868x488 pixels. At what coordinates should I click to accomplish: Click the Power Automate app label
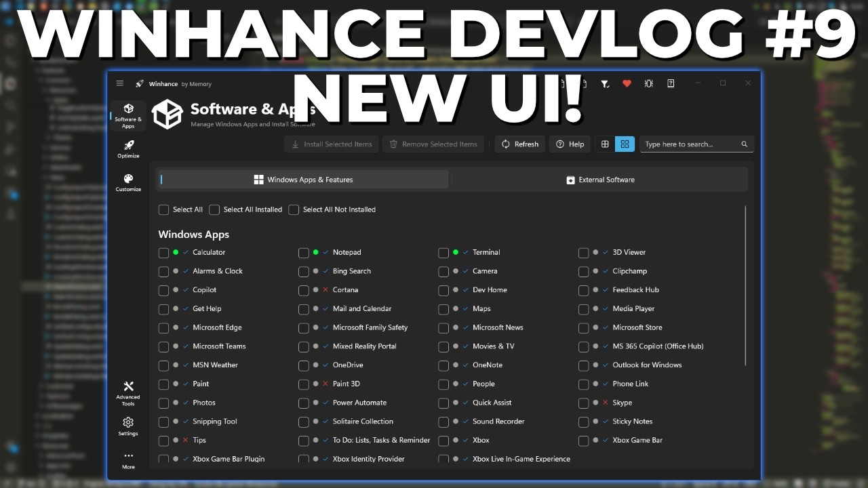[x=359, y=403]
